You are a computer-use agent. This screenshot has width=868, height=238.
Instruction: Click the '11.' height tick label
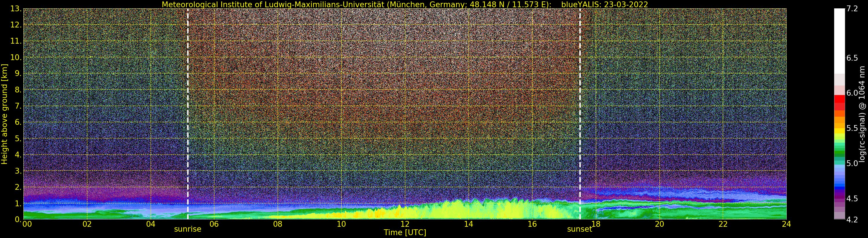[x=16, y=41]
